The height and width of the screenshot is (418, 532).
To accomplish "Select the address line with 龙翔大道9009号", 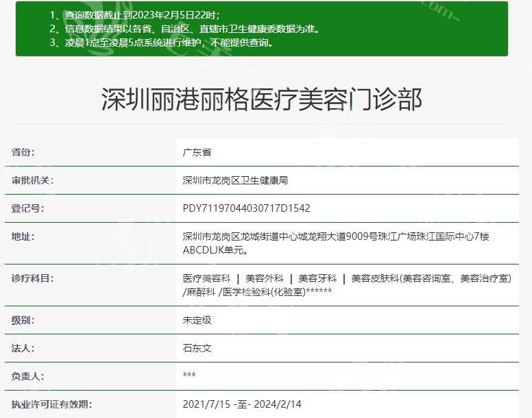I will [x=336, y=236].
